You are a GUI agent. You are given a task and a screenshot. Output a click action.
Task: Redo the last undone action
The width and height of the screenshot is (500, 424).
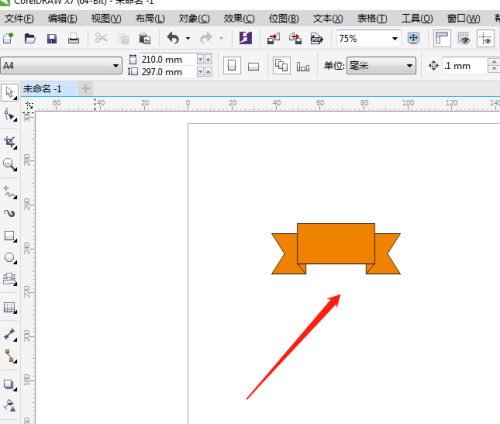[206, 38]
